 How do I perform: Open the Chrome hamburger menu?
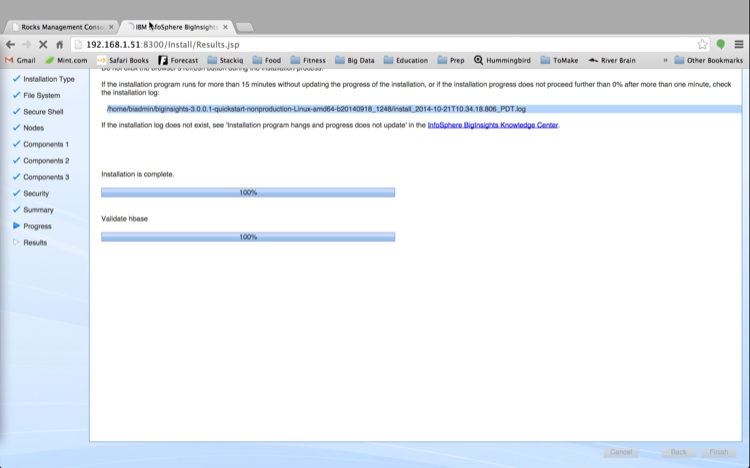coord(739,45)
